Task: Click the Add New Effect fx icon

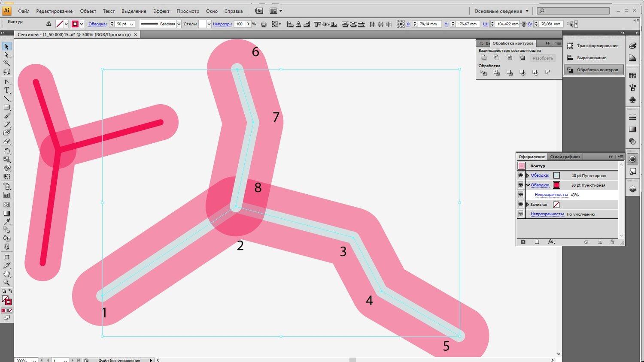Action: point(551,242)
